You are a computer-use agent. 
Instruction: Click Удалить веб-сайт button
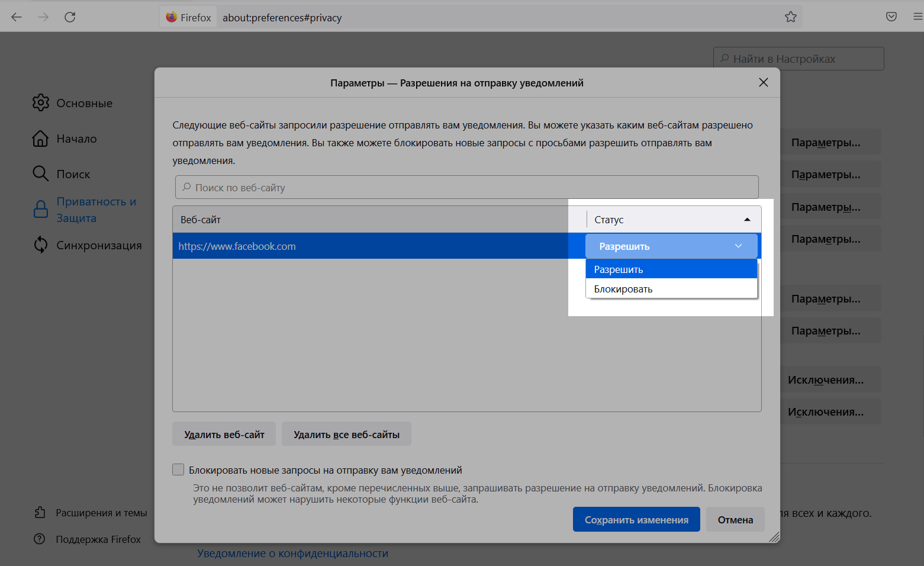point(224,434)
